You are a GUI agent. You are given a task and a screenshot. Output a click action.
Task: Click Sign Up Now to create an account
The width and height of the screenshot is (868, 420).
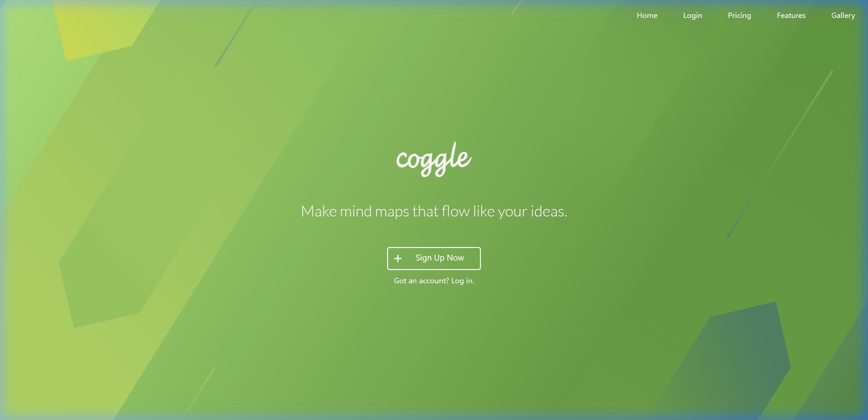pos(440,258)
